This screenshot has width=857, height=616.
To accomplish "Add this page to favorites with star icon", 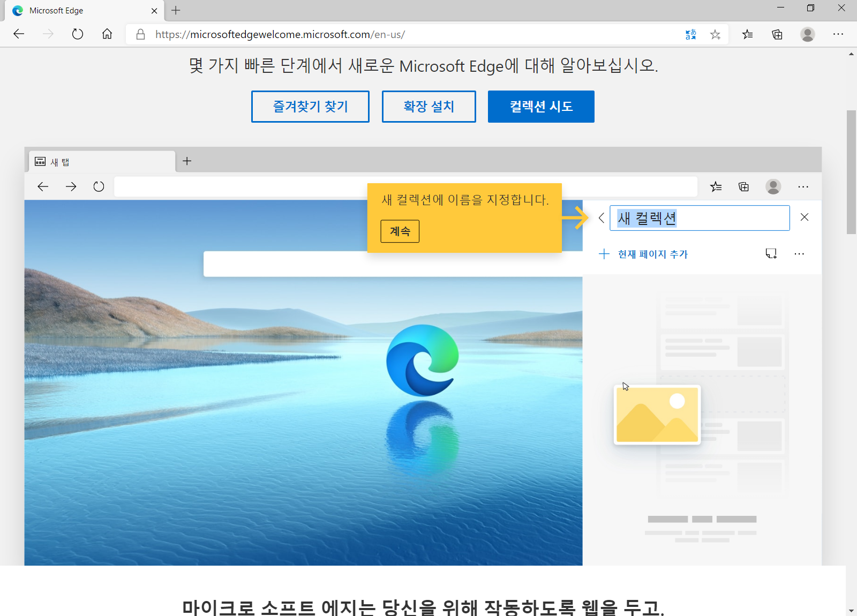I will pos(715,34).
